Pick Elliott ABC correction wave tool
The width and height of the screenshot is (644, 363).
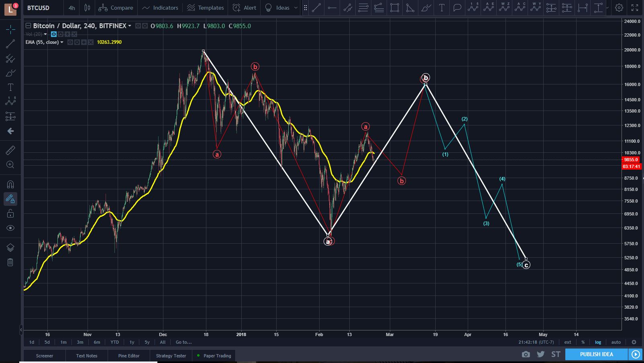pos(520,8)
